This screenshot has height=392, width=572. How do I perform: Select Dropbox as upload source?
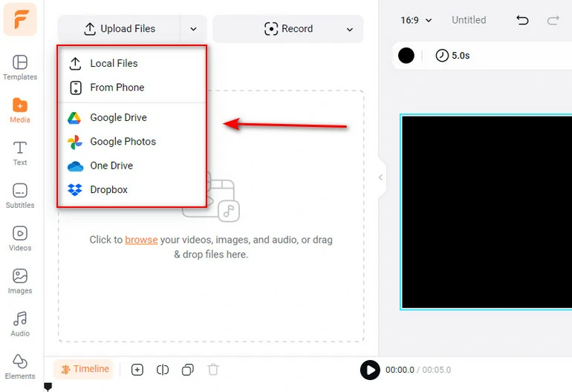131,189
